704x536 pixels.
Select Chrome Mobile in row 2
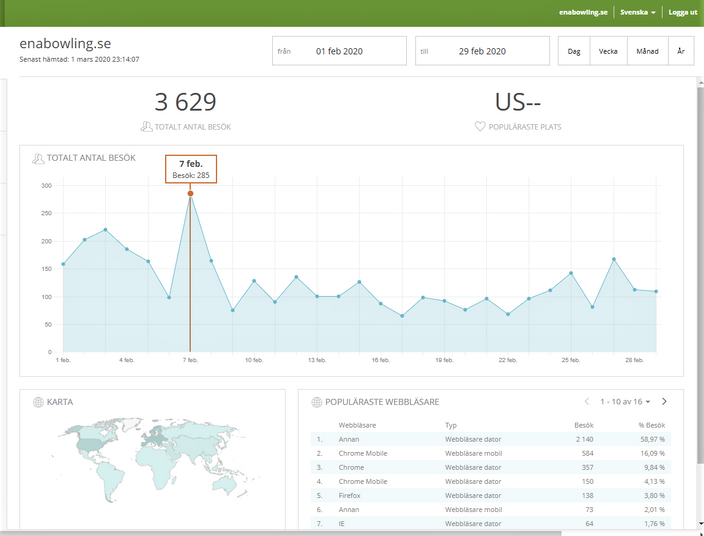491,453
